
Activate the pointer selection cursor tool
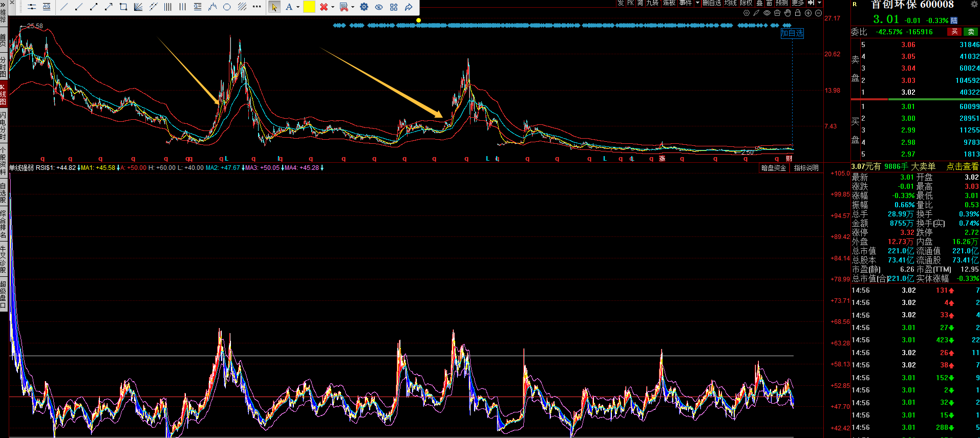tap(274, 7)
